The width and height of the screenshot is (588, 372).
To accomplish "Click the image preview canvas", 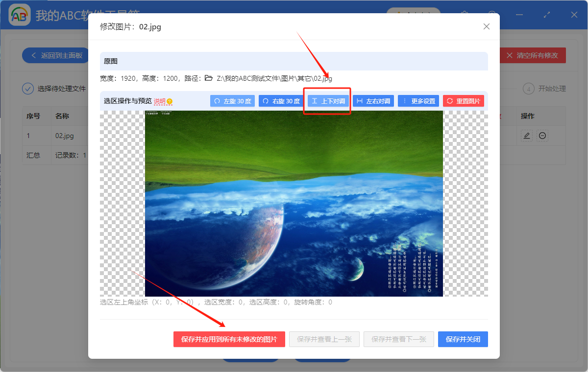I will click(294, 203).
